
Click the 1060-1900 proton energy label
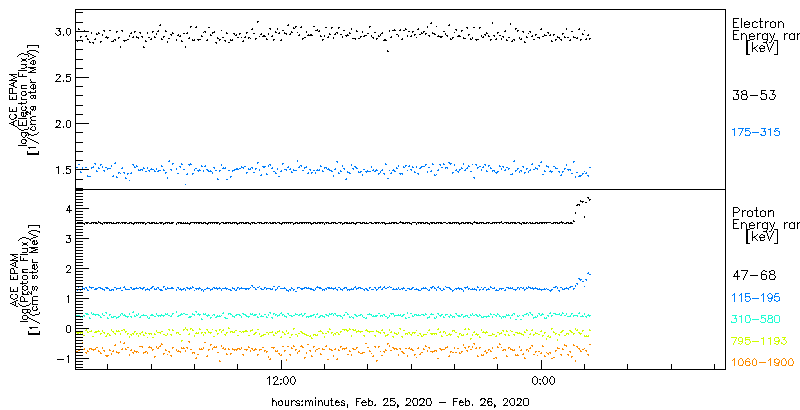point(762,362)
